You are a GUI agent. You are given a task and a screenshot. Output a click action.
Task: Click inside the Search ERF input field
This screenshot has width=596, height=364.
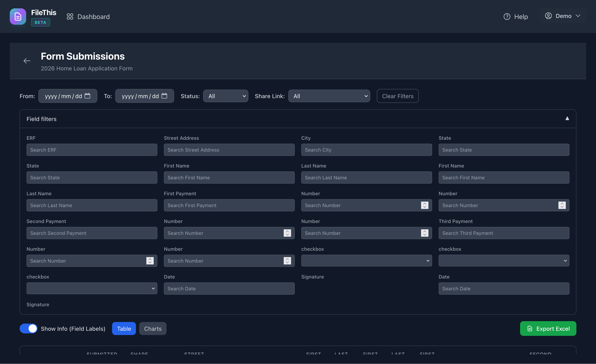(92, 150)
